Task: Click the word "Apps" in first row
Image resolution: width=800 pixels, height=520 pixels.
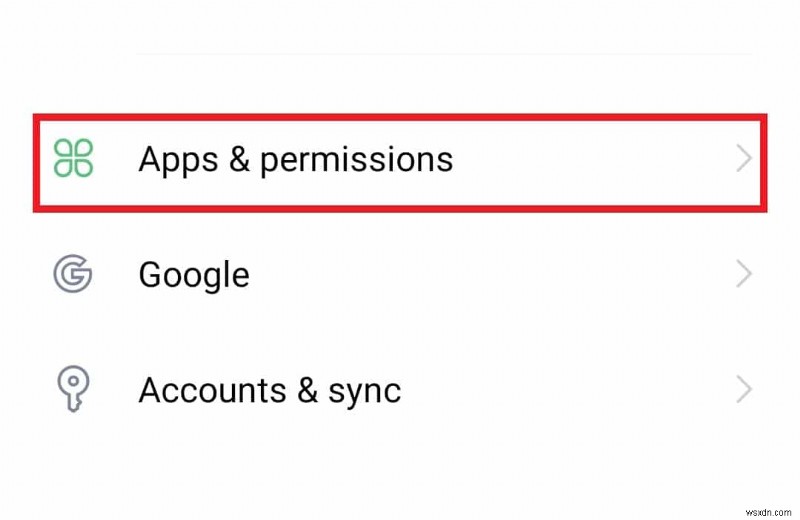Action: point(176,160)
